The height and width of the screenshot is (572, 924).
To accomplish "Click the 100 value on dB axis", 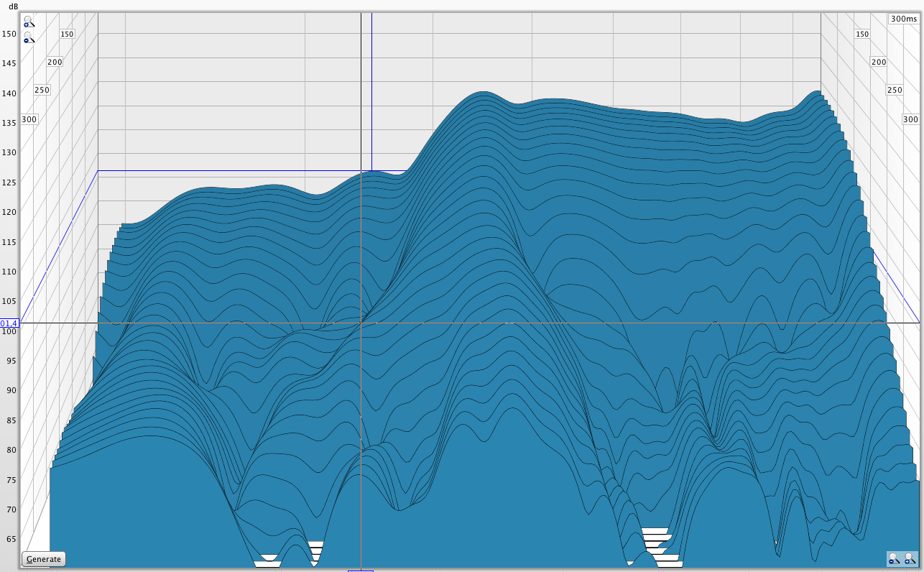I will coord(9,331).
